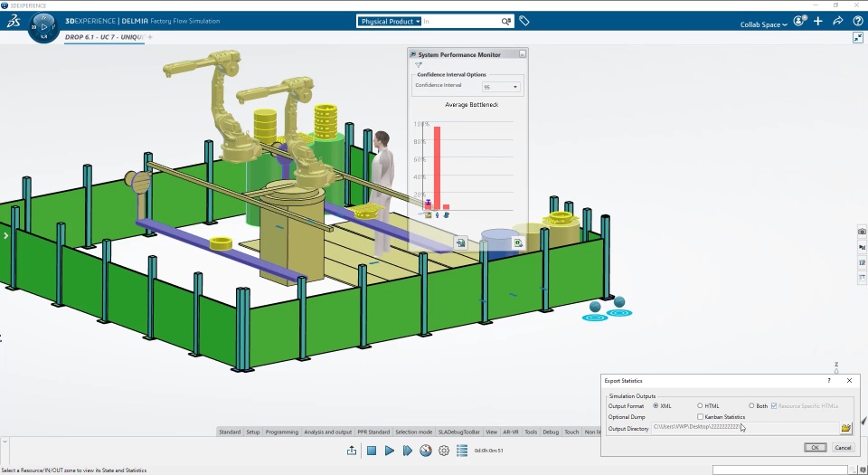Click the third resource icon under the bottleneck chart
Screen dimensions: 868x475
[x=446, y=214]
